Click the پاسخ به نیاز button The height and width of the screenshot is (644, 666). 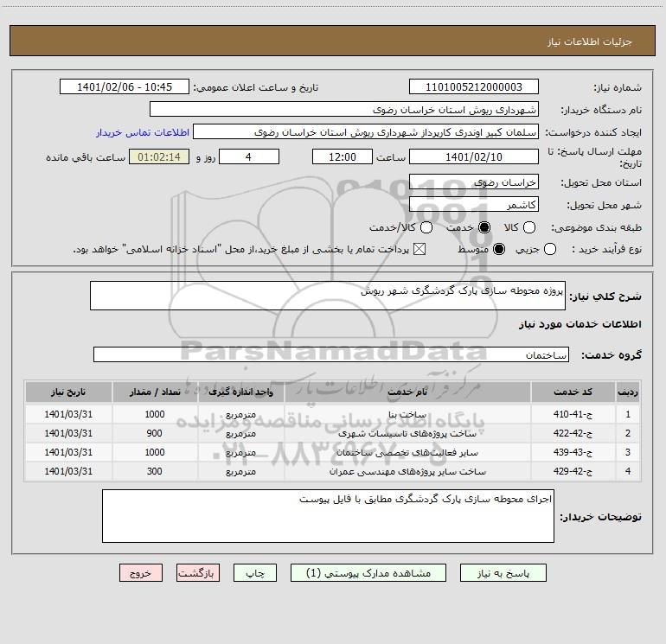503,573
